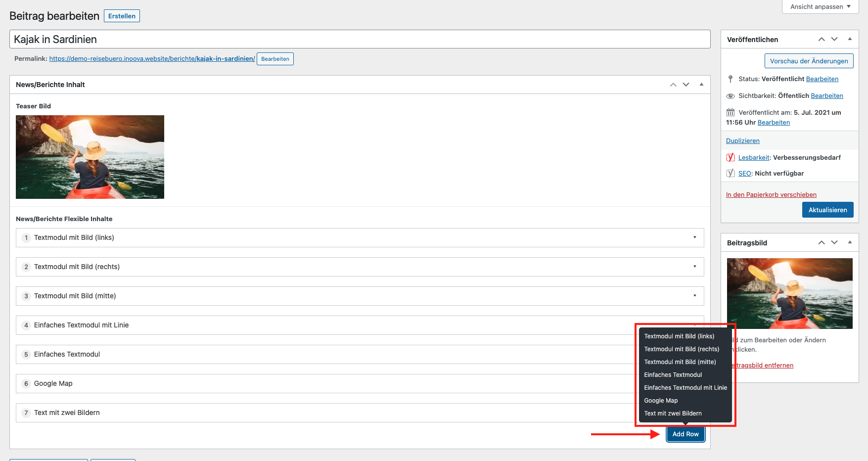Move Beitragsbild panel down with chevron
Viewport: 868px width, 461px height.
point(834,242)
